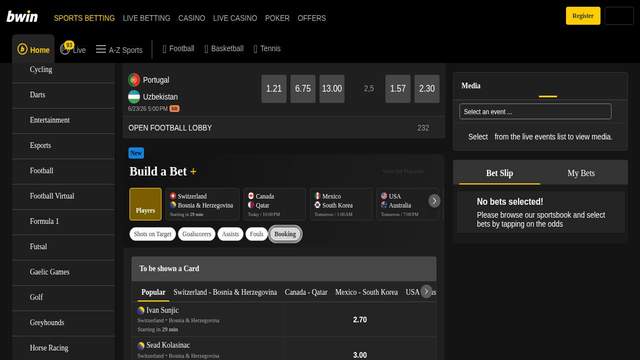Screen dimensions: 640x360
Task: Open Cycling in the sports sidebar
Action: pyautogui.click(x=64, y=70)
